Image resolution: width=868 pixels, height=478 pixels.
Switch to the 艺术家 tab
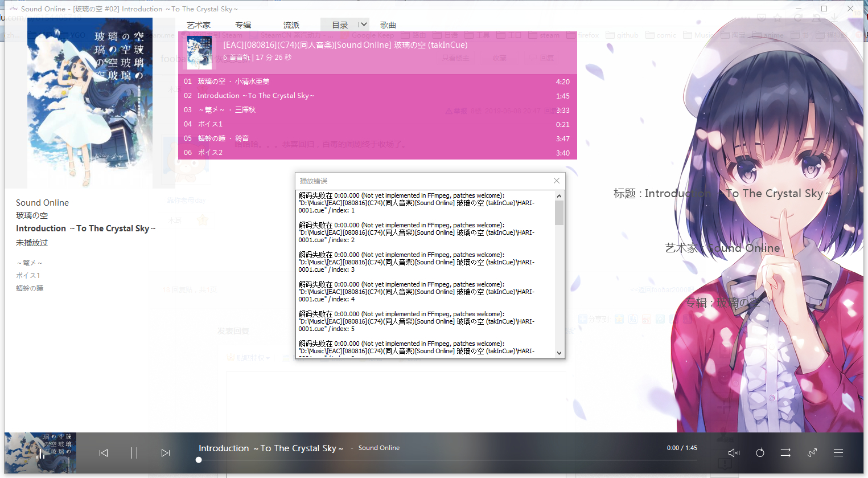[x=199, y=25]
